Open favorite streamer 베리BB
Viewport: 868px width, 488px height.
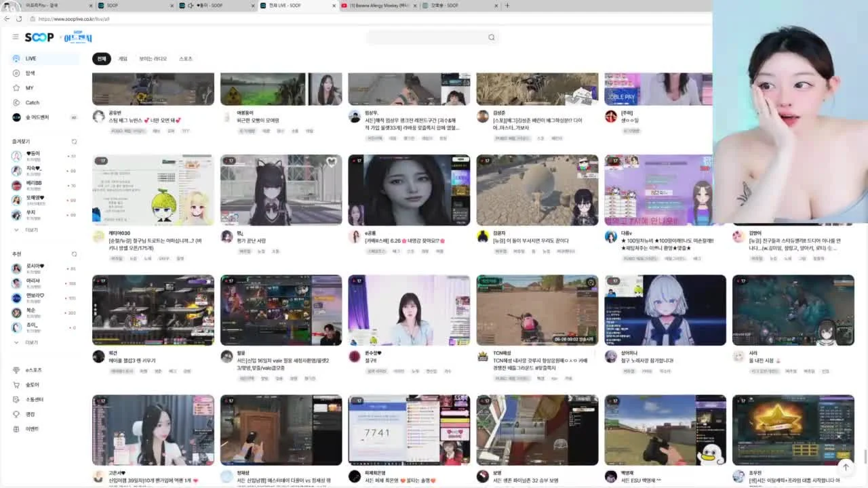pos(42,185)
